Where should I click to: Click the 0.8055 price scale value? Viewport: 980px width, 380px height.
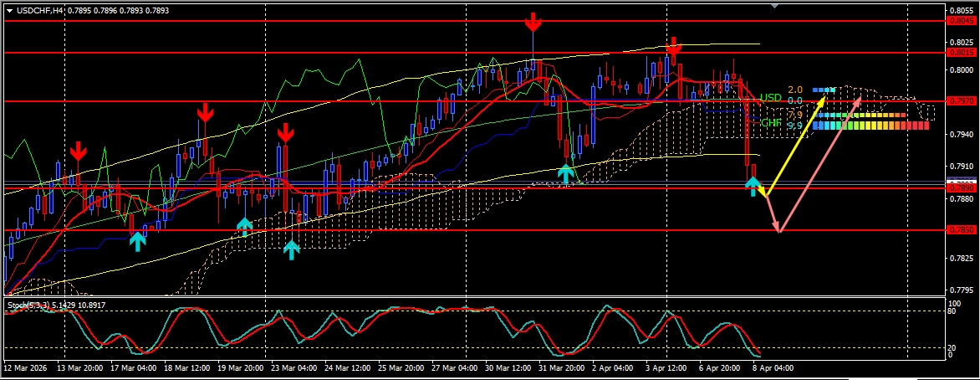point(961,11)
